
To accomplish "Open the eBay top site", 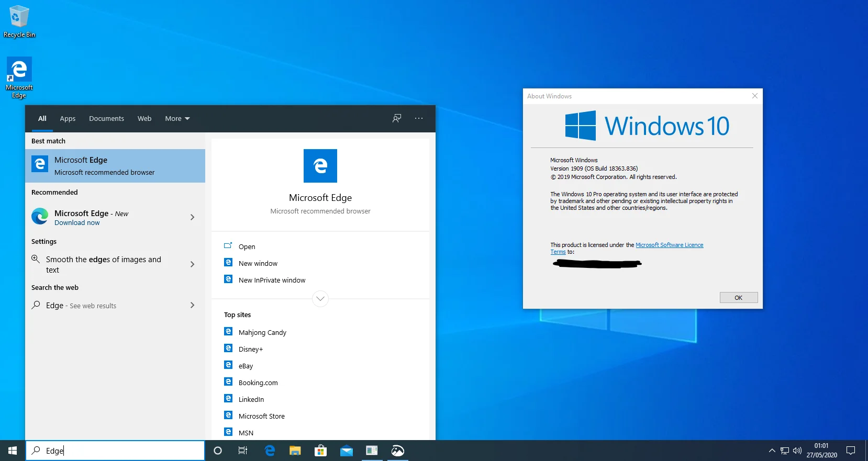I will [x=246, y=366].
